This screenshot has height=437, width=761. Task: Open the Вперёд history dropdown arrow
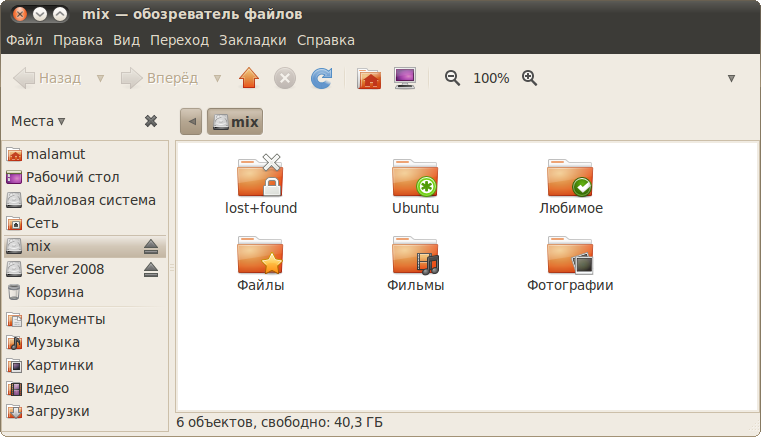(217, 78)
